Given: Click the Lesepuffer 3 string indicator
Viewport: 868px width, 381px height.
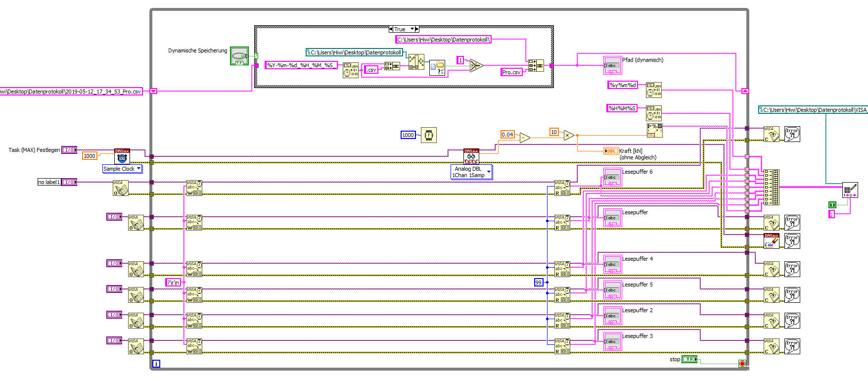Looking at the screenshot, I should [612, 342].
